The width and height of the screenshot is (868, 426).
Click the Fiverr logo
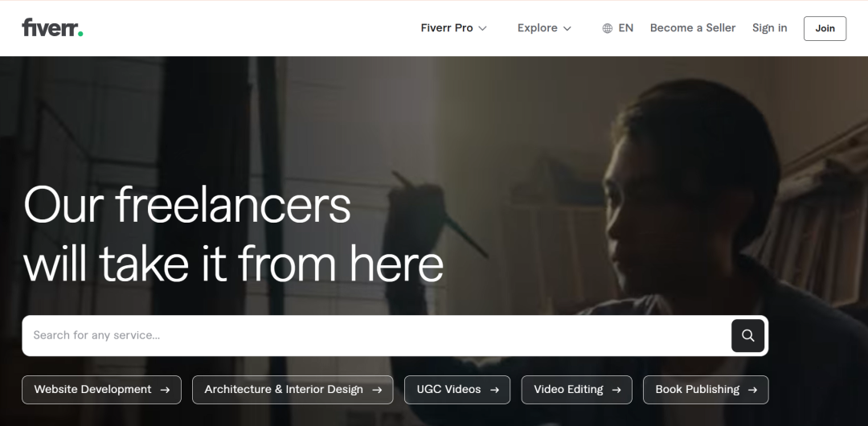(52, 27)
